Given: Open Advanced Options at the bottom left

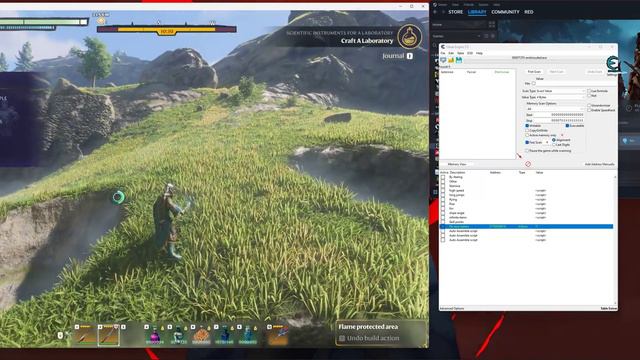Looking at the screenshot, I should point(452,309).
